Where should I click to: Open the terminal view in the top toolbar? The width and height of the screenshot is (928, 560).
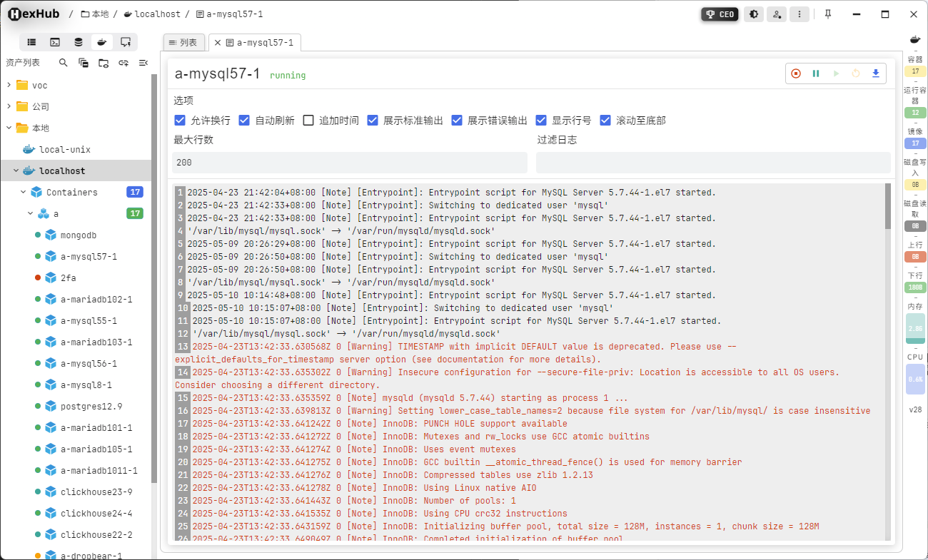coord(54,42)
